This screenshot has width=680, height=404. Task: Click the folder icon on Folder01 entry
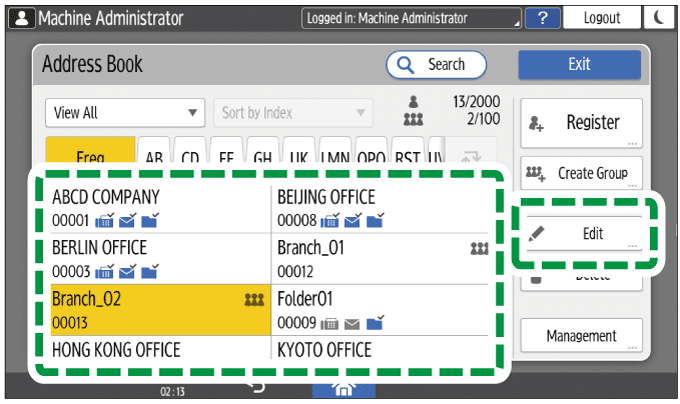point(375,322)
